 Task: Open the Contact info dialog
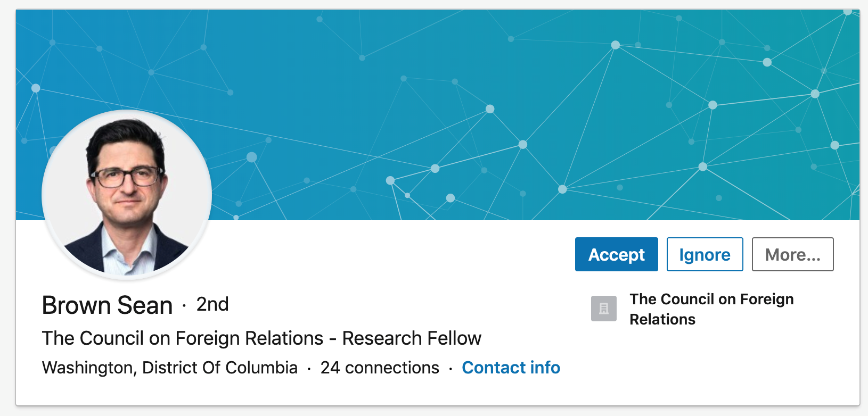511,368
